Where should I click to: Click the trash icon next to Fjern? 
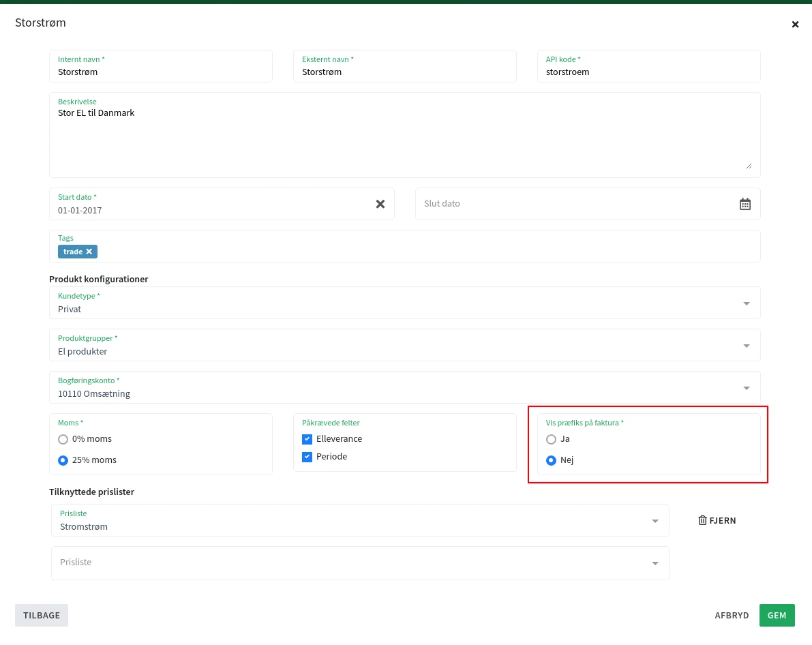tap(702, 520)
